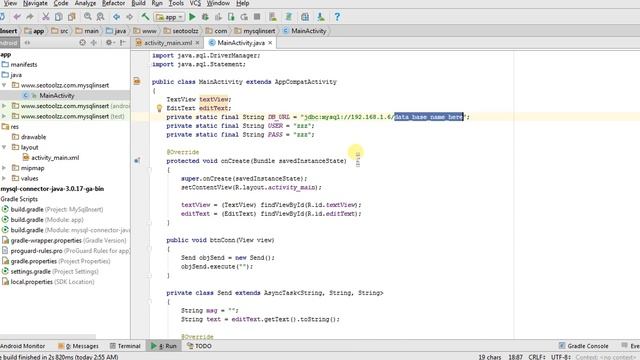Open the Gradle Console
Screen dimensions: 640x360
(583, 346)
